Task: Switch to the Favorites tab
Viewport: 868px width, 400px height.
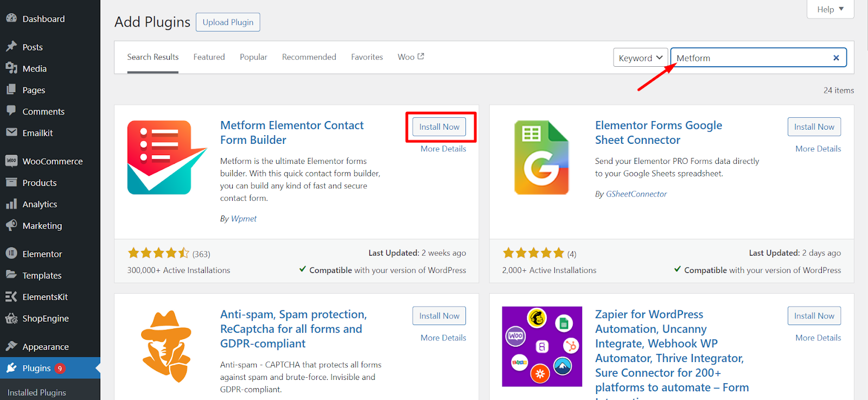Action: 367,56
